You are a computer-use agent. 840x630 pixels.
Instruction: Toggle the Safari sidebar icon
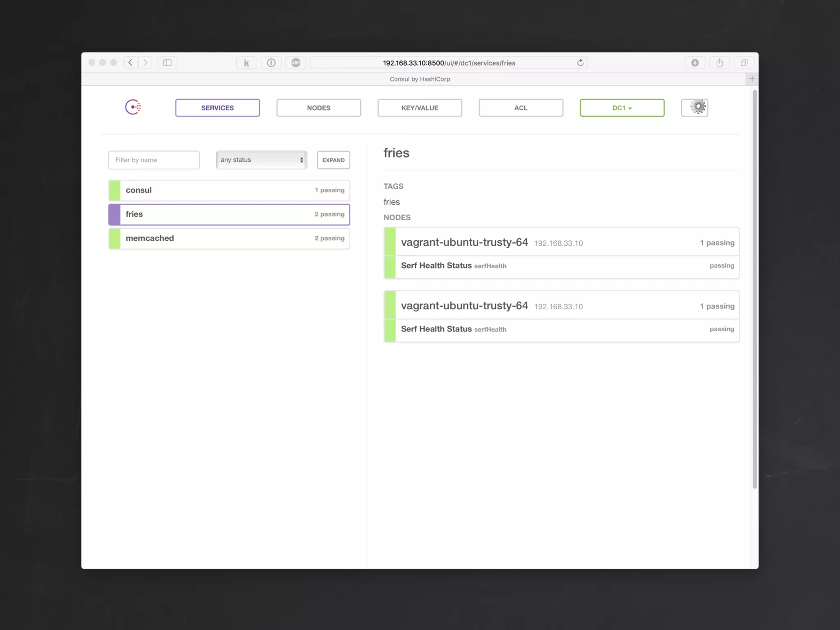[x=167, y=63]
